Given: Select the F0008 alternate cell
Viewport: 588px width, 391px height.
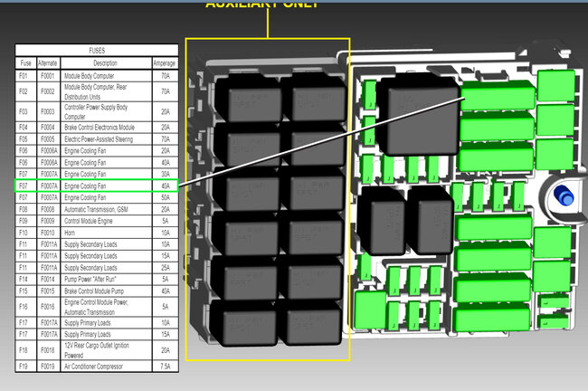Looking at the screenshot, I should 48,209.
